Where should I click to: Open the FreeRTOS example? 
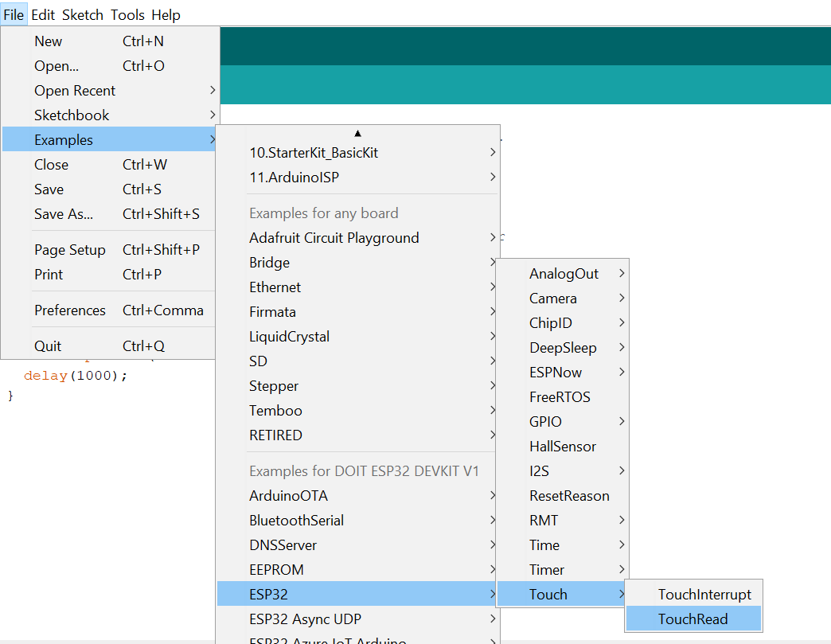562,396
